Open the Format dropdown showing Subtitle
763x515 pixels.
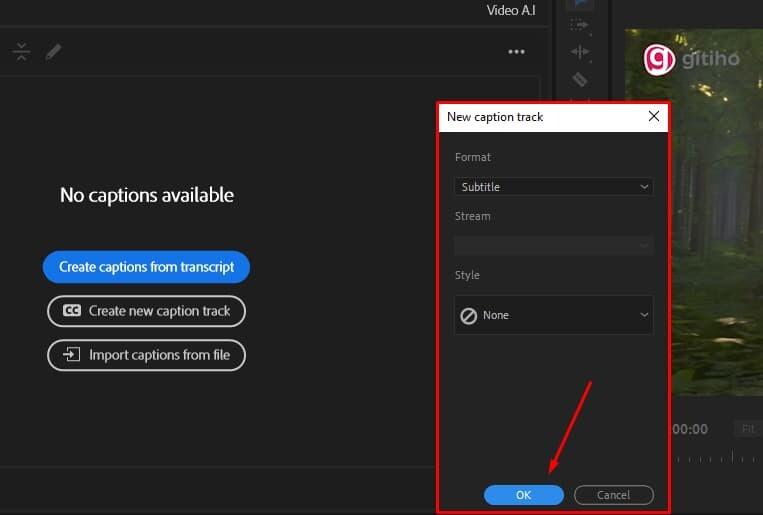[x=554, y=187]
